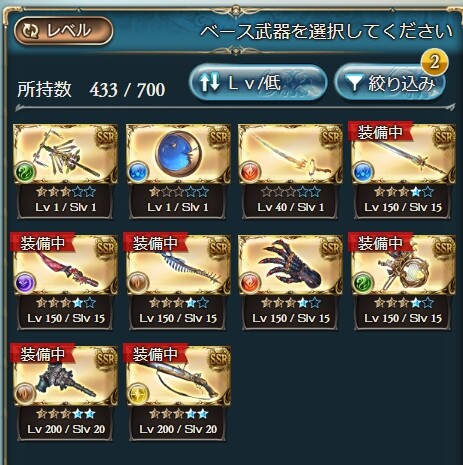This screenshot has height=465, width=463.
Task: Pick the equipped wind staff weapon
Action: point(403,282)
